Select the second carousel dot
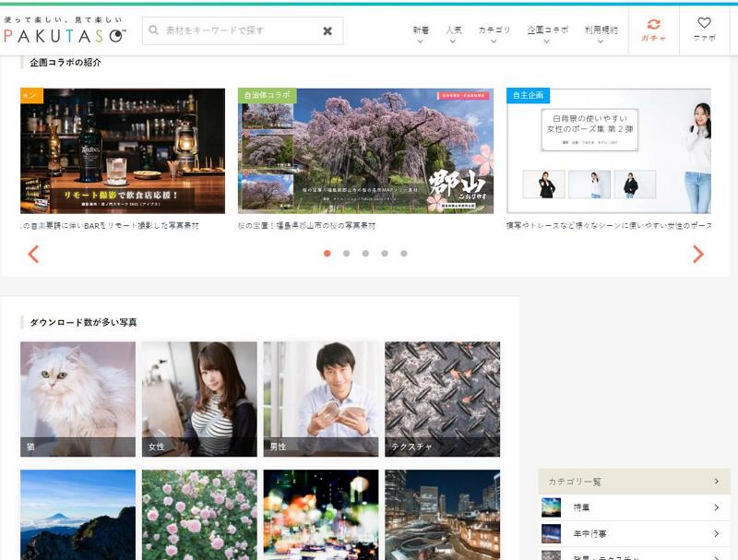Image resolution: width=738 pixels, height=560 pixels. click(x=347, y=254)
